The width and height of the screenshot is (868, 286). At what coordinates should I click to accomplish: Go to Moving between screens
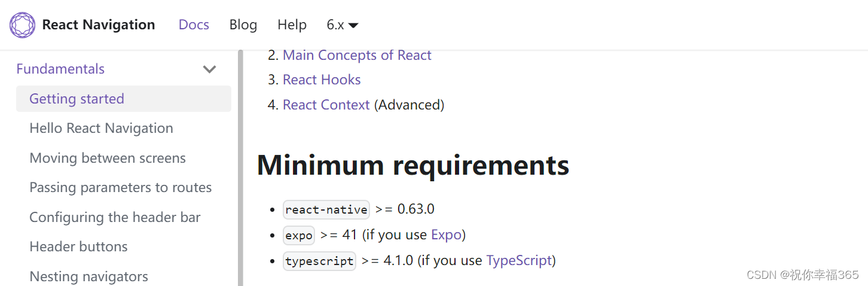click(x=108, y=158)
